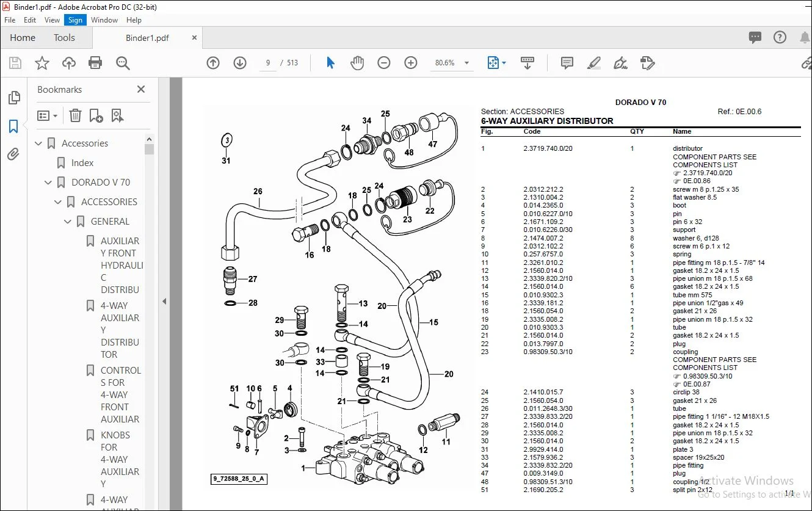
Task: Go to the previous page with the up arrow
Action: point(213,63)
